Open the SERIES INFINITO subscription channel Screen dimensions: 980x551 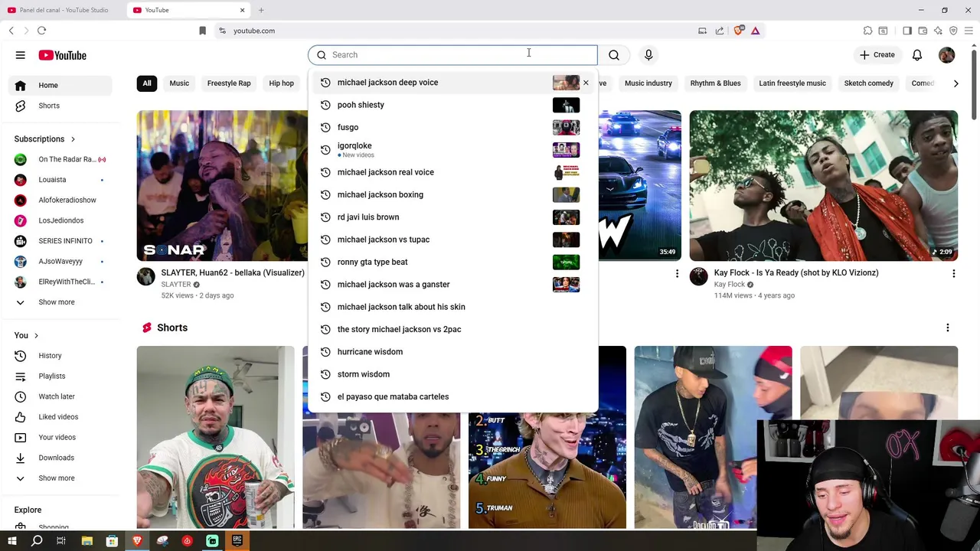tap(61, 241)
